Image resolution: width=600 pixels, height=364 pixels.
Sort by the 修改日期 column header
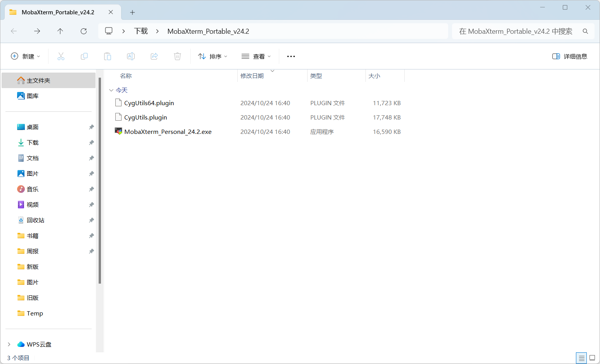(x=252, y=76)
